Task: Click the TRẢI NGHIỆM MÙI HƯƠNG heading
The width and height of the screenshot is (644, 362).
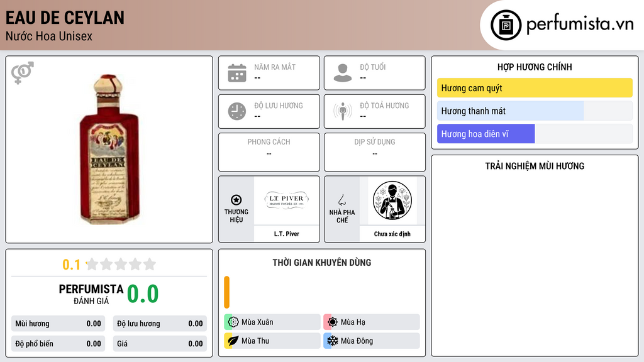Action: pos(535,166)
